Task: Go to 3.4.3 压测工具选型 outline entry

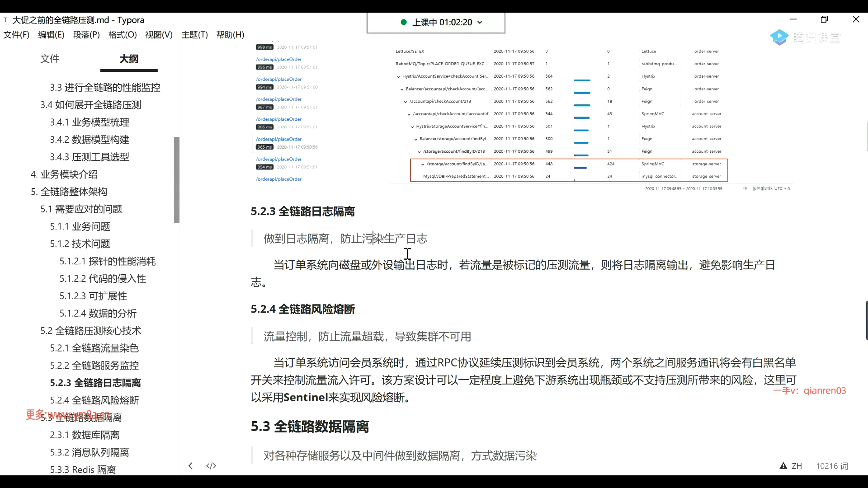Action: point(90,157)
